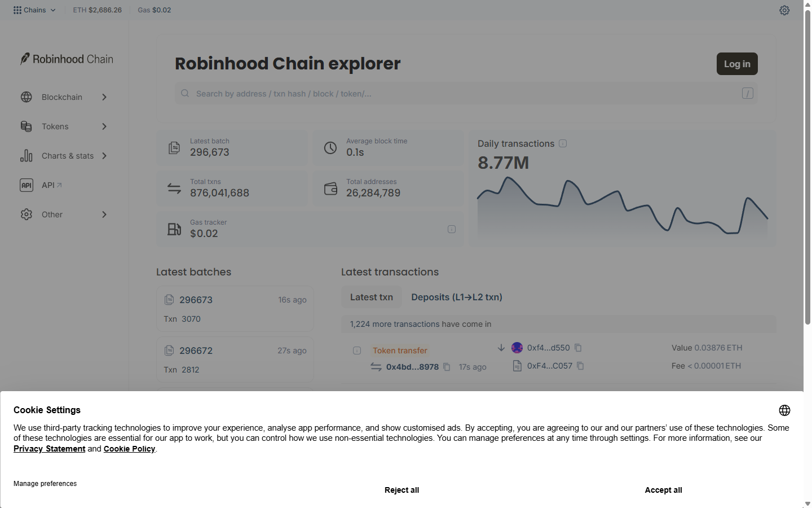
Task: Click the API icon in sidebar
Action: click(x=27, y=185)
